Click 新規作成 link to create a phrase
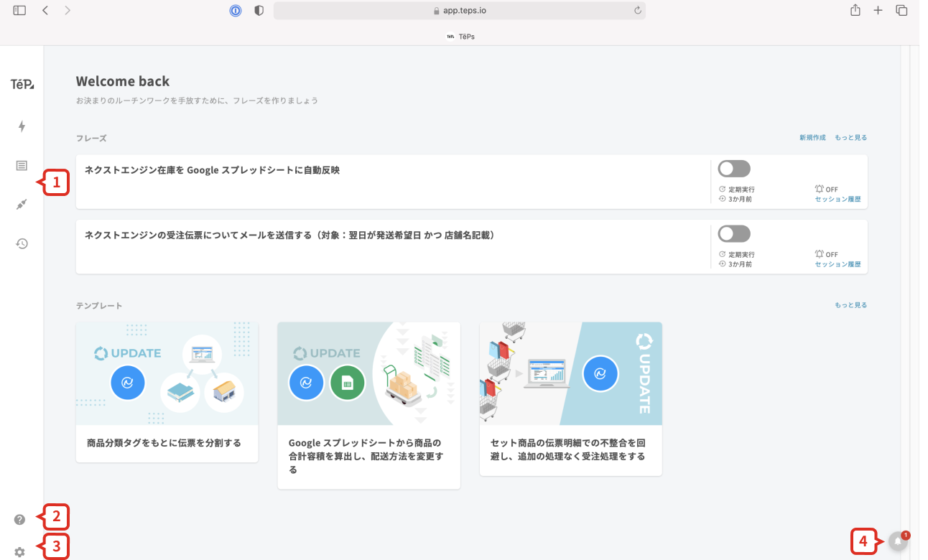 pos(812,138)
